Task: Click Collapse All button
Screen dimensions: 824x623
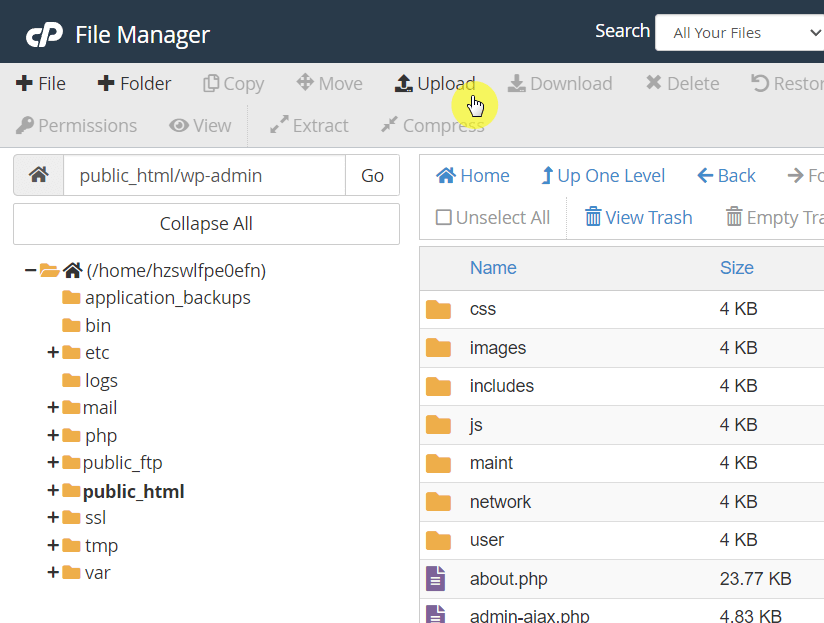Action: [x=206, y=224]
